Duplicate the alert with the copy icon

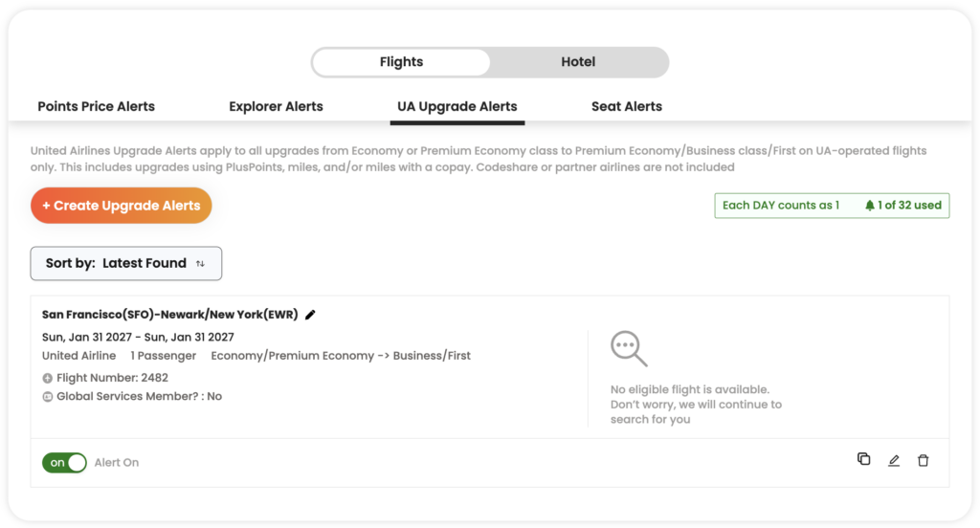tap(864, 459)
